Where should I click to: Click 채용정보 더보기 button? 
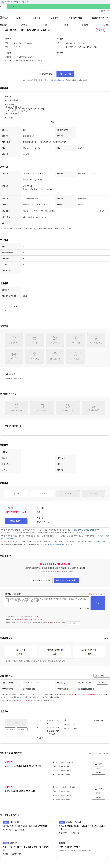tap(98, 720)
